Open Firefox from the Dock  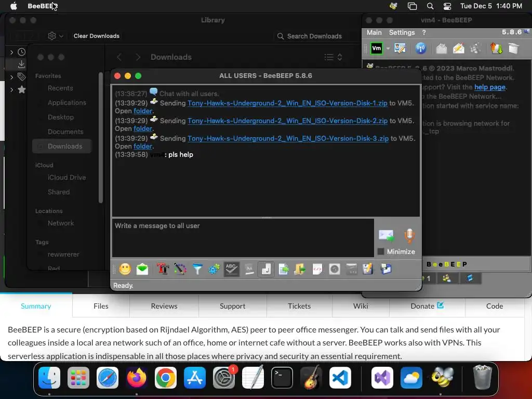click(x=137, y=378)
